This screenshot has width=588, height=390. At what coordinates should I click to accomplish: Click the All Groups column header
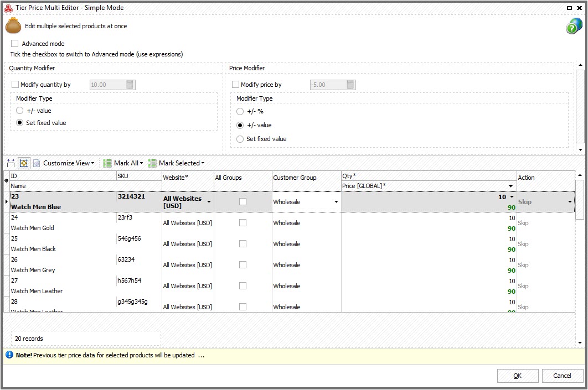(x=243, y=181)
